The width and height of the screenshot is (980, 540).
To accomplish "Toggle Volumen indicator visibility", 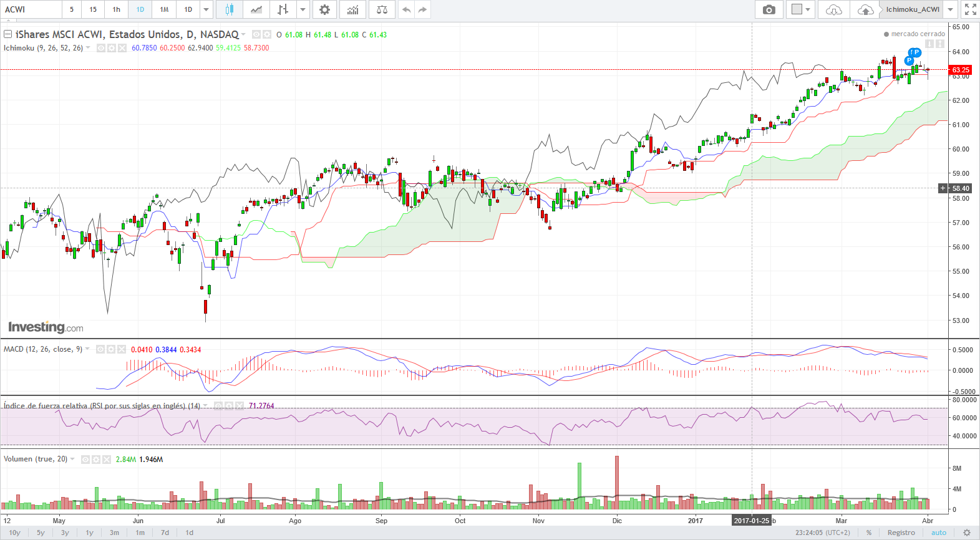I will (x=85, y=459).
